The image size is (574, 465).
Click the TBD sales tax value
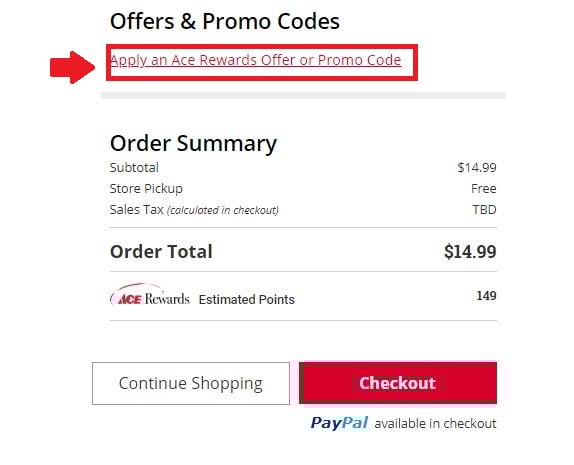pos(484,210)
